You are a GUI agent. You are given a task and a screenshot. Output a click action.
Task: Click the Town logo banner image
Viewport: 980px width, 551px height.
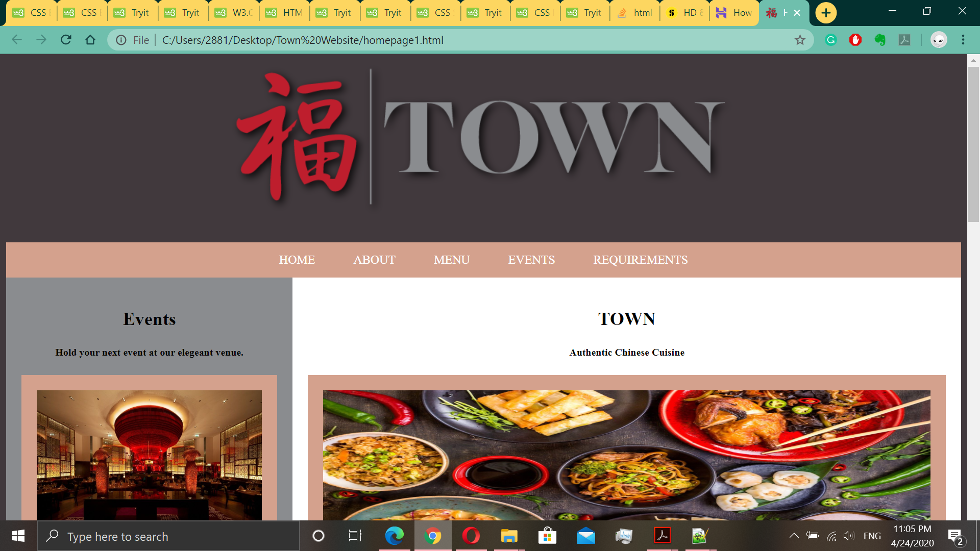480,138
